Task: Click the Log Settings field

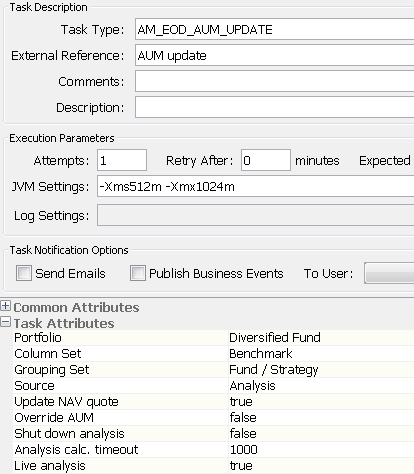Action: pos(255,215)
